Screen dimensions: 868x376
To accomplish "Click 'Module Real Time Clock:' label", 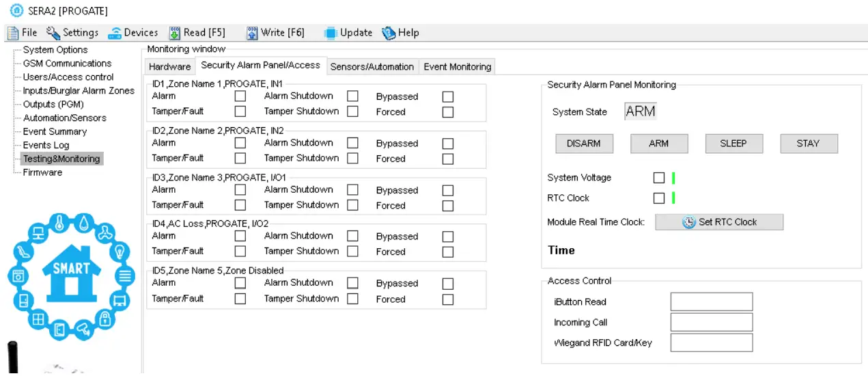I will click(x=596, y=222).
